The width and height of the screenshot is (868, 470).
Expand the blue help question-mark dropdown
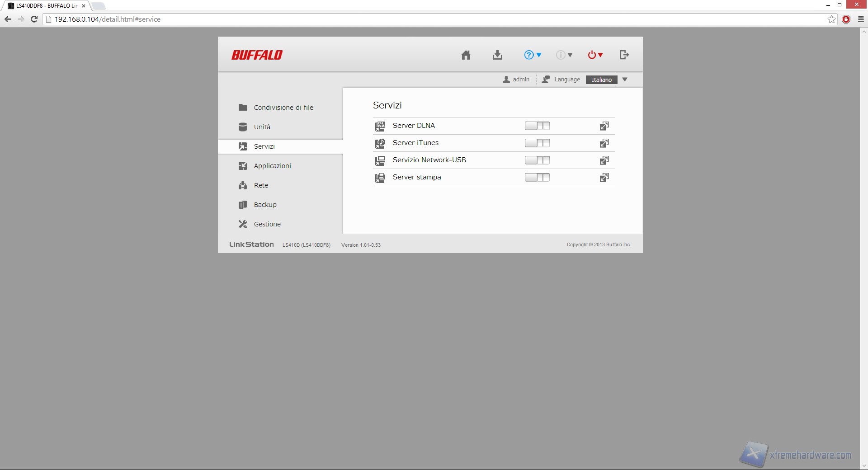click(x=533, y=55)
